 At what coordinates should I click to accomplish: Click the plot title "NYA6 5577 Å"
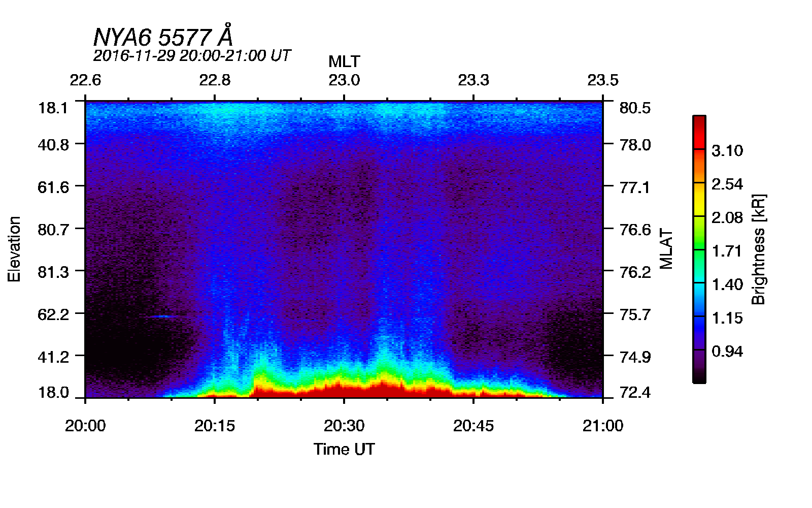coord(163,36)
